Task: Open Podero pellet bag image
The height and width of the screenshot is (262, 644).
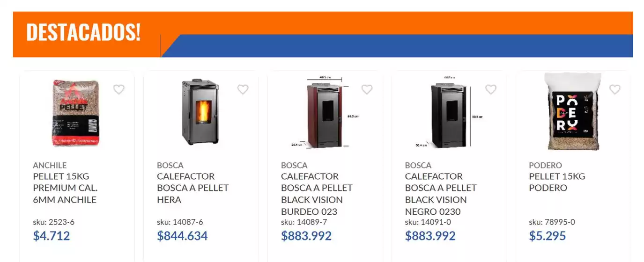Action: coord(574,111)
